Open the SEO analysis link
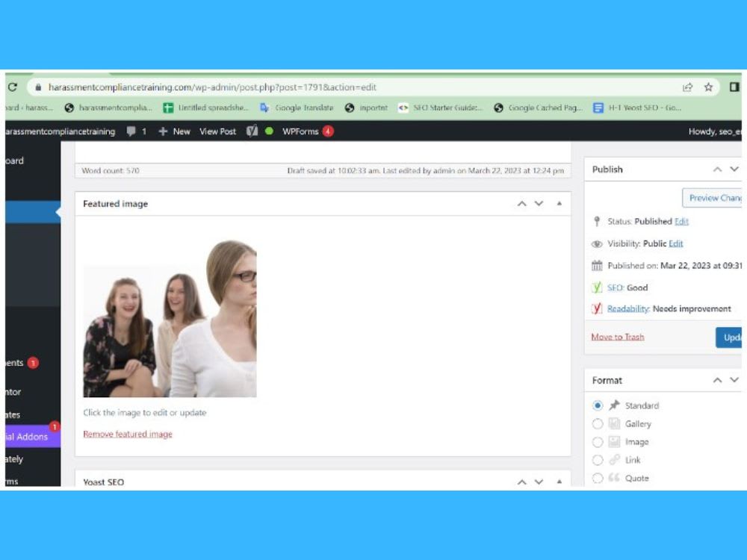Screen dimensions: 747x560 pos(615,287)
